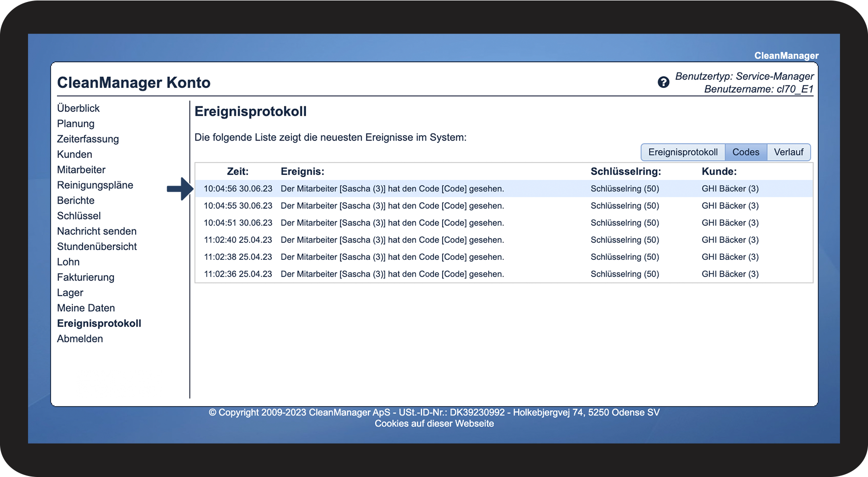The height and width of the screenshot is (477, 868).
Task: Click the CleanManager link at top right
Action: [x=786, y=56]
